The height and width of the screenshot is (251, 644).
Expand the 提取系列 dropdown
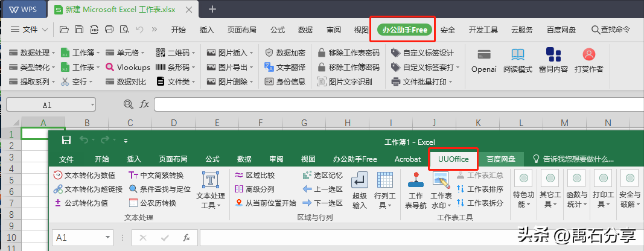54,81
